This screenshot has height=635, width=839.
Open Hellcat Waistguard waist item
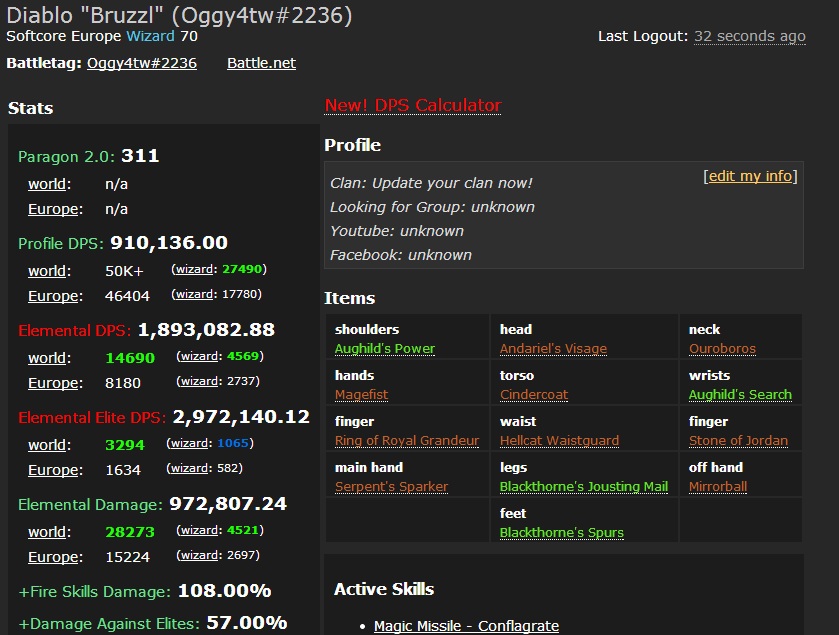tap(559, 441)
